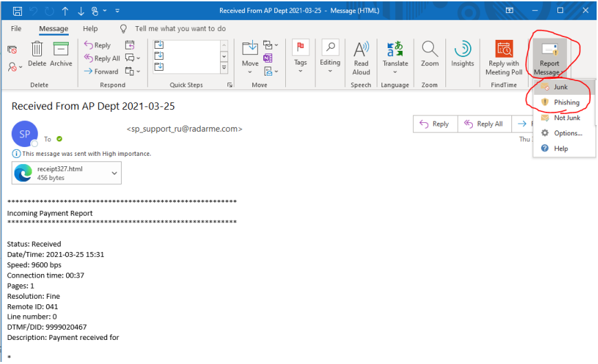598x364 pixels.
Task: Open Report Message Options...
Action: tap(564, 133)
